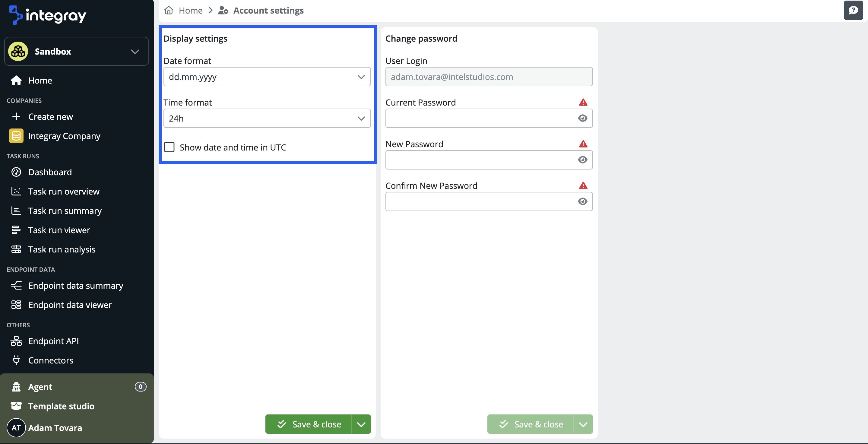
Task: Show New Password via eye toggle
Action: pos(582,160)
